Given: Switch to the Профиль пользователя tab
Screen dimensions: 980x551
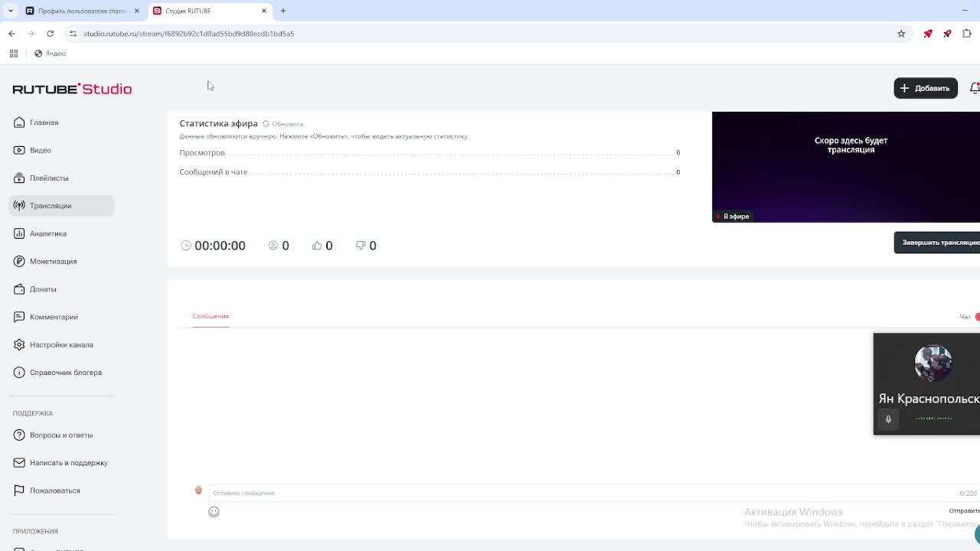Looking at the screenshot, I should coord(82,11).
